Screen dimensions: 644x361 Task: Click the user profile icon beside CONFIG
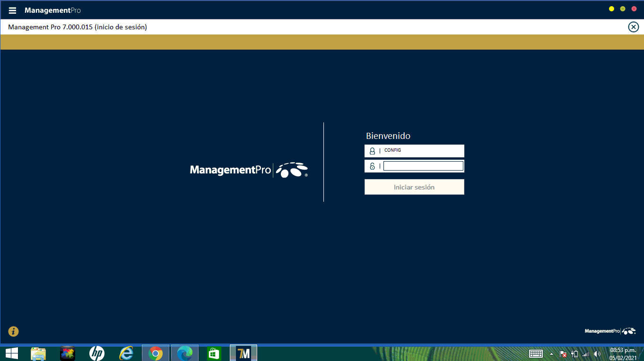pyautogui.click(x=372, y=151)
